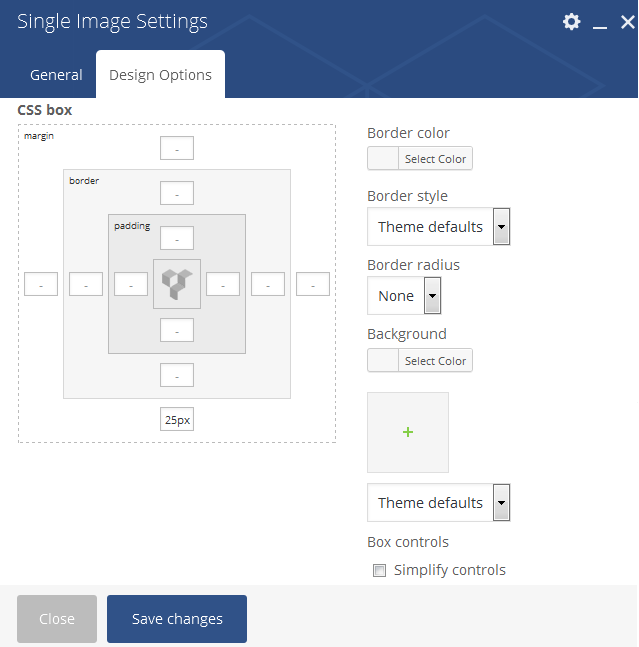Image resolution: width=639 pixels, height=647 pixels.
Task: Open the background style Theme defaults dropdown
Action: [439, 503]
